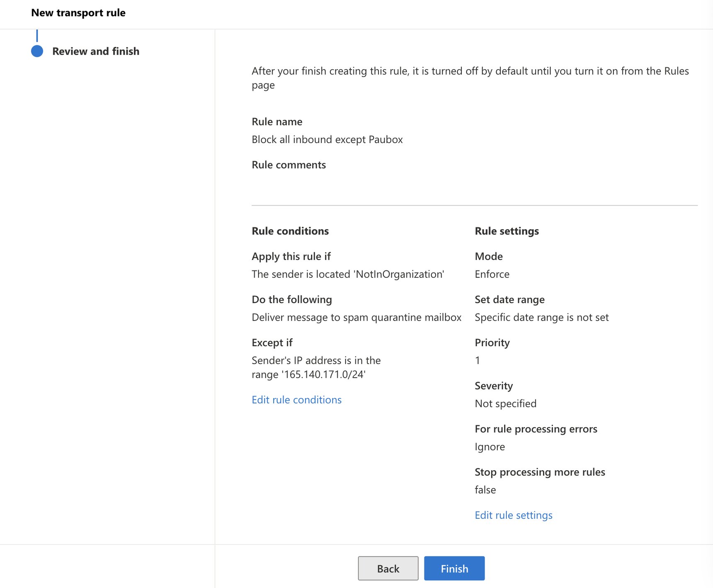Click the New transport rule title
The width and height of the screenshot is (713, 588).
(78, 12)
